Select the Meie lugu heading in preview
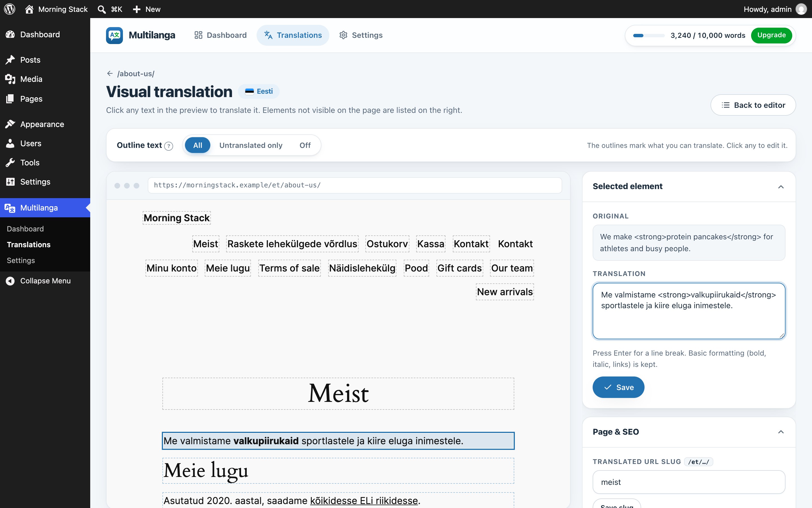 click(x=338, y=471)
